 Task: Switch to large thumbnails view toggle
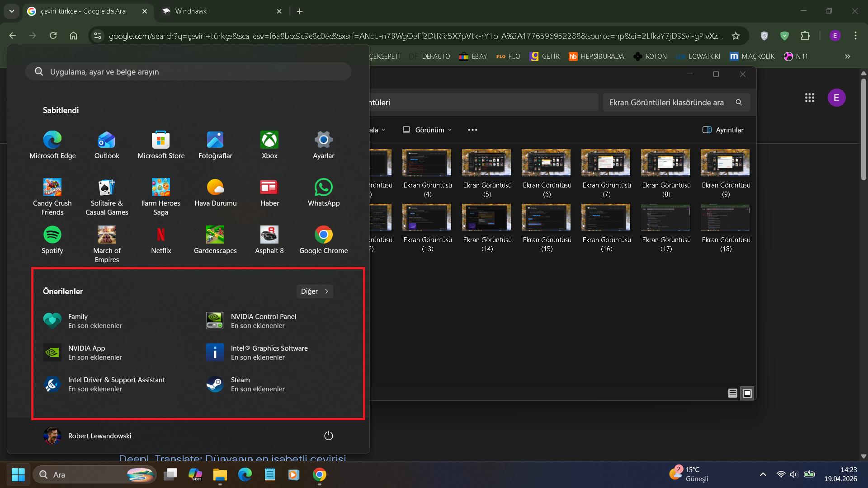(747, 394)
